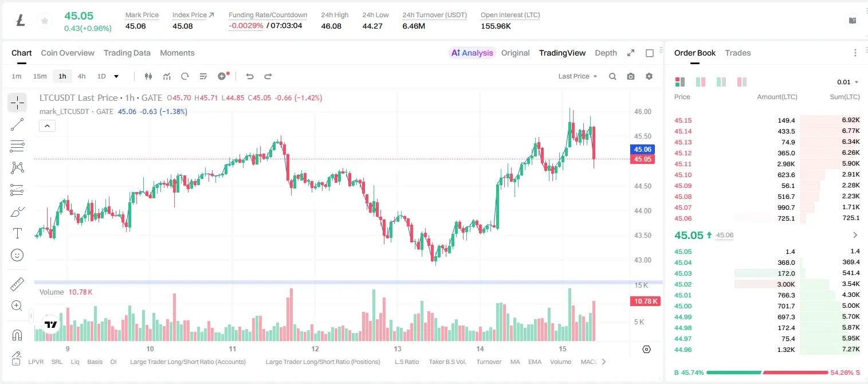Add LTC to favorites star
Screen dimensions: 868x384
pos(44,21)
